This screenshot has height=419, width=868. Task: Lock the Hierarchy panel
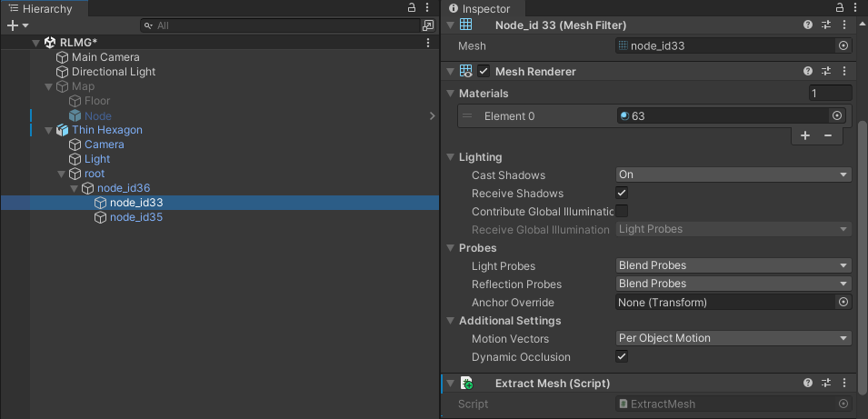point(412,8)
